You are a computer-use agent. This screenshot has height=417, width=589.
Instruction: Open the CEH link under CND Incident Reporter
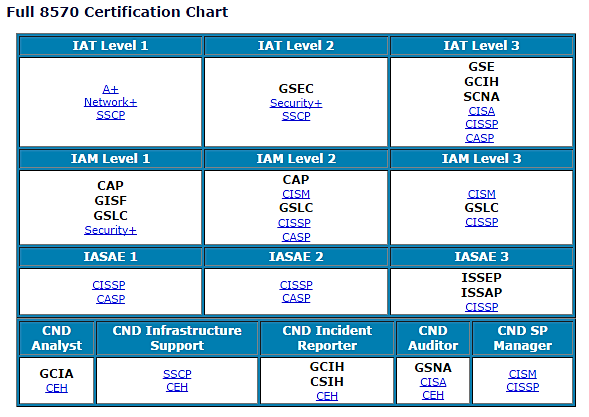point(327,396)
